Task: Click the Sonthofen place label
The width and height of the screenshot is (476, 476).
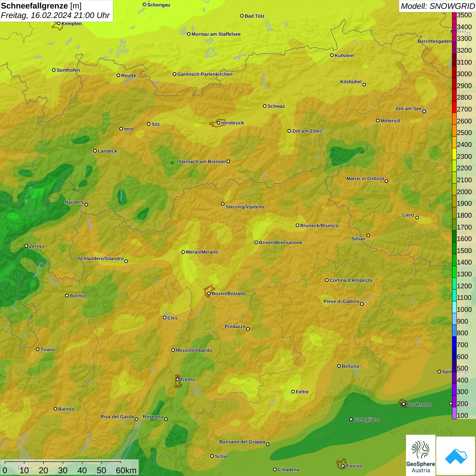Action: 68,70
